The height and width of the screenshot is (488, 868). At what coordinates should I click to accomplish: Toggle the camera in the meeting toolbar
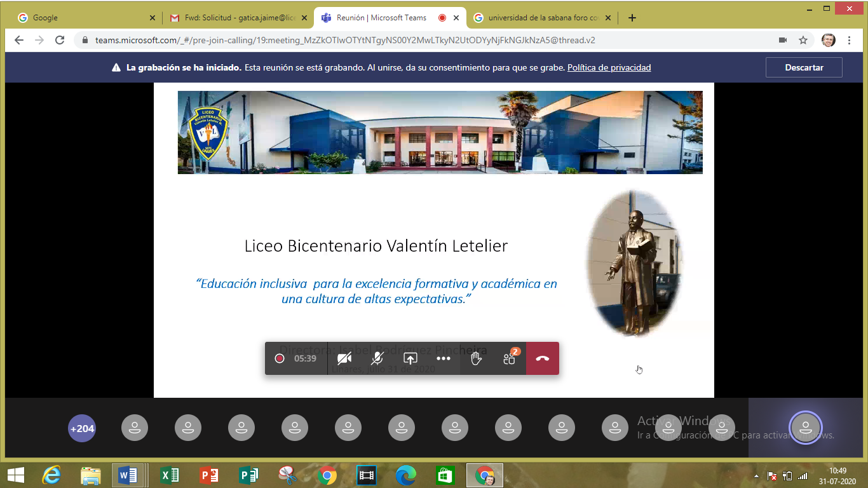point(344,358)
